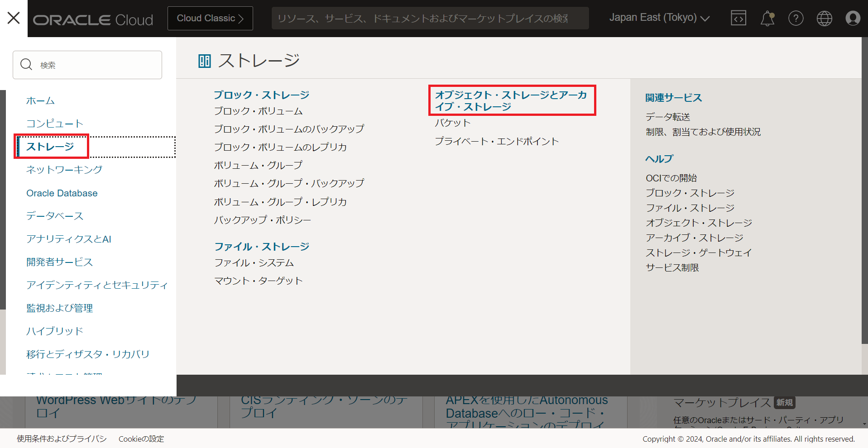This screenshot has width=868, height=448.
Task: Open the language globe icon
Action: pyautogui.click(x=824, y=18)
